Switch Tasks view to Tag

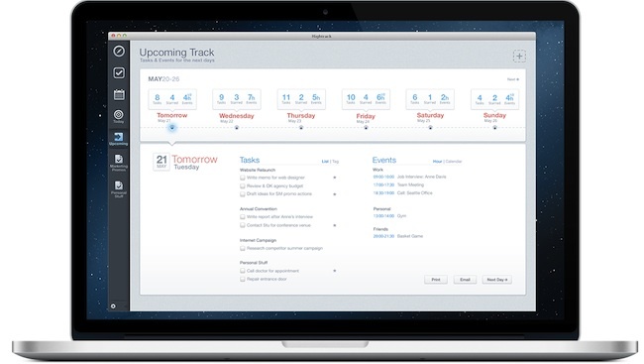(x=336, y=162)
